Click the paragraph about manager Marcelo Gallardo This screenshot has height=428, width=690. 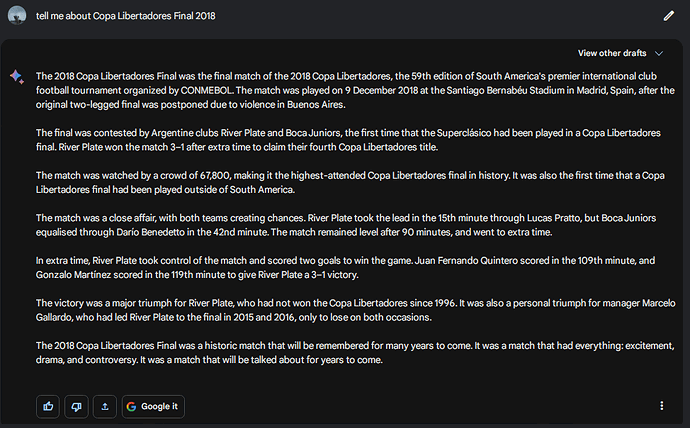point(356,310)
